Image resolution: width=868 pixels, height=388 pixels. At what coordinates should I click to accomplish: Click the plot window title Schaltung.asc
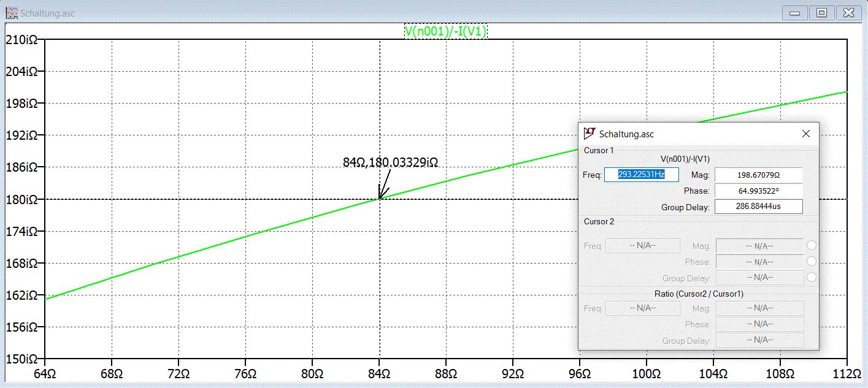click(47, 13)
